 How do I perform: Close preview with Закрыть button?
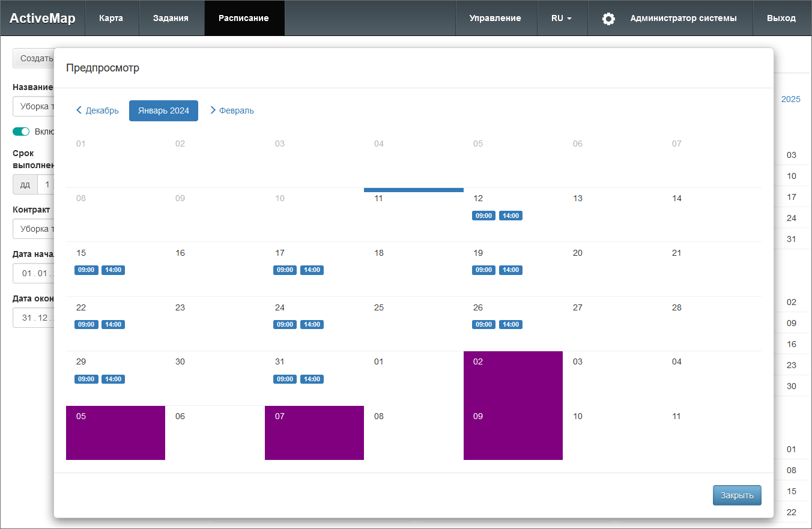click(737, 495)
